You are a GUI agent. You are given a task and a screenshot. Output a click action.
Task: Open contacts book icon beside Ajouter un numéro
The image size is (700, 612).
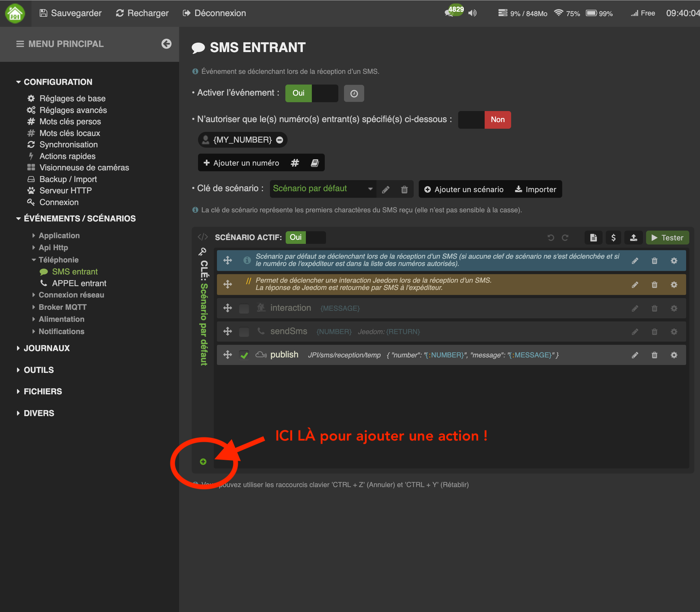[315, 163]
